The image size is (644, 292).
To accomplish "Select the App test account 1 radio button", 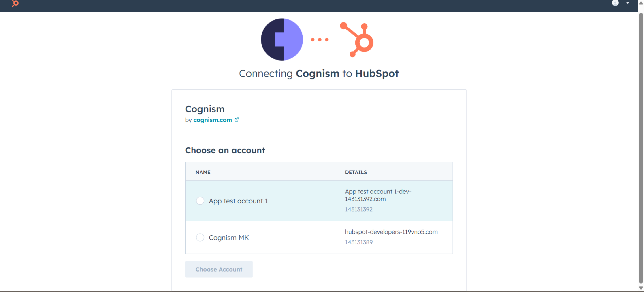I will click(200, 201).
